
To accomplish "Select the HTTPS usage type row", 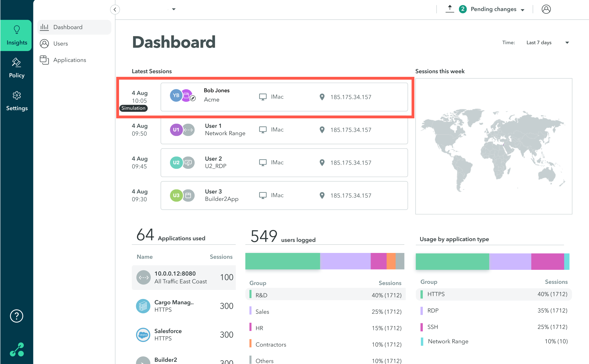I will click(x=494, y=294).
